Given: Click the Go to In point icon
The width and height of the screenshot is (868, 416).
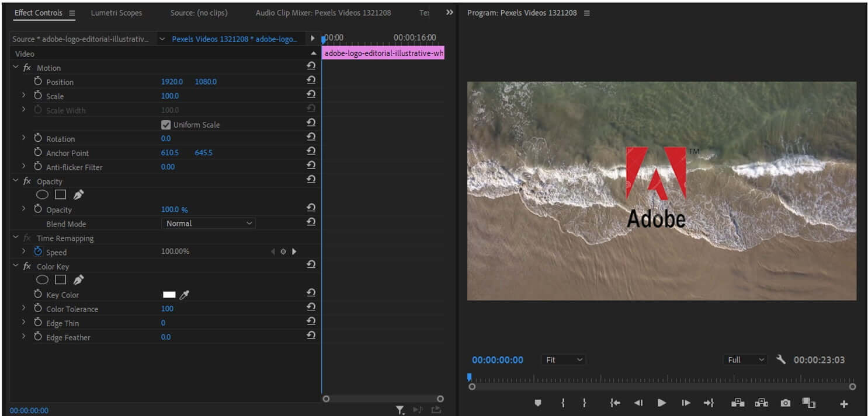Looking at the screenshot, I should (614, 403).
